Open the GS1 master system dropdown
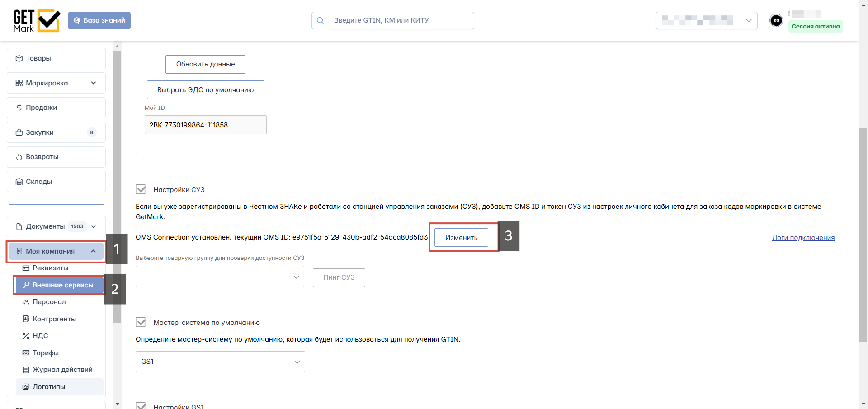The image size is (868, 409). point(220,362)
